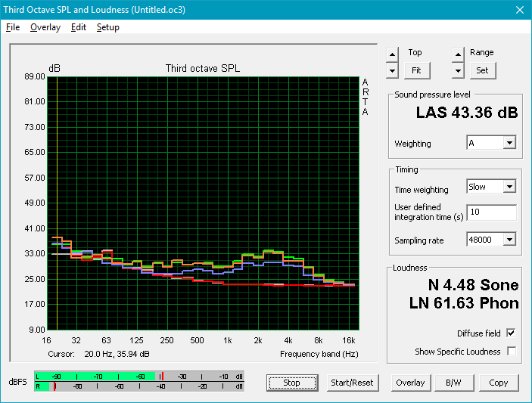532x403 pixels.
Task: Click the LN 61.63 Phon value
Action: coord(464,302)
